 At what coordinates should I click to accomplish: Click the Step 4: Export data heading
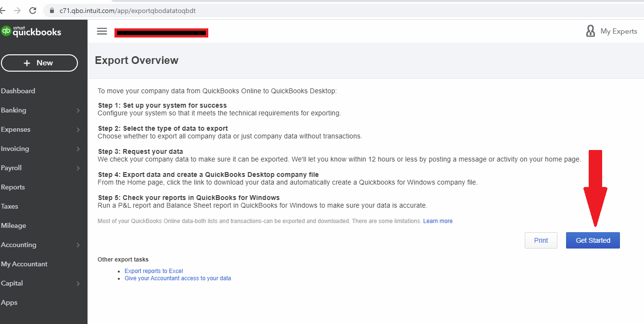pyautogui.click(x=208, y=174)
